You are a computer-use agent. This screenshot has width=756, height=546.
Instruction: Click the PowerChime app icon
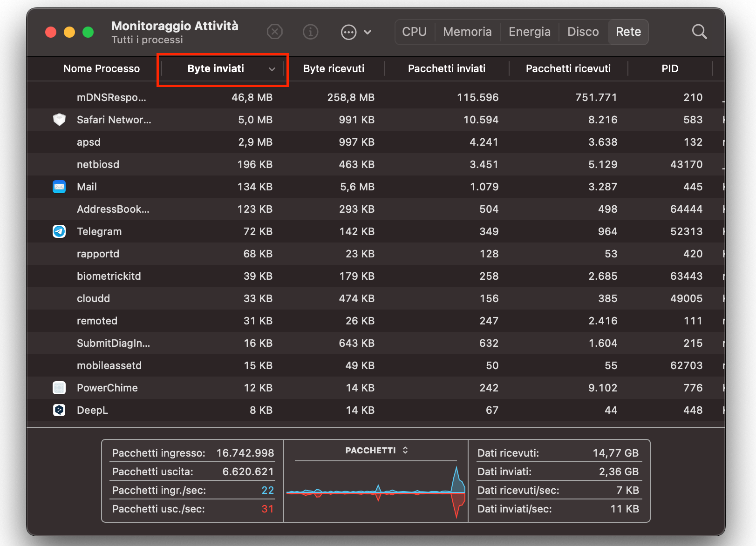click(59, 388)
